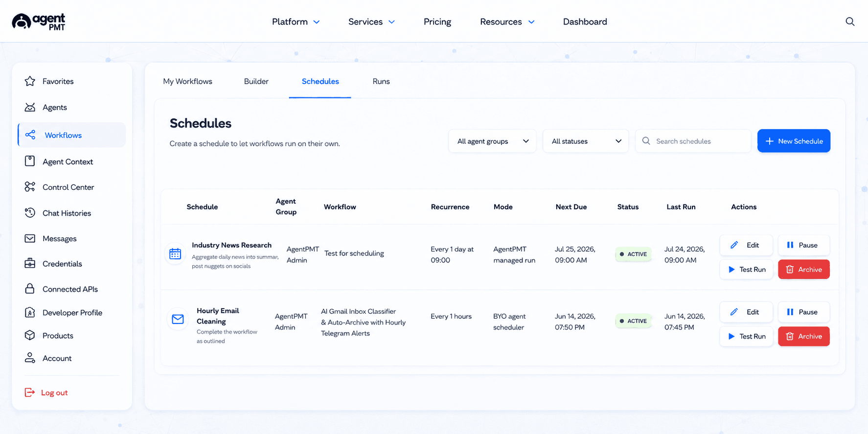
Task: Click the 'Test for scheduling' workflow cell
Action: 354,253
